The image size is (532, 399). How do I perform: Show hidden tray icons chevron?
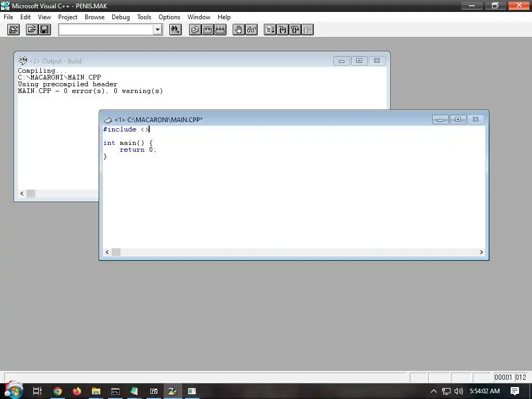[x=433, y=391]
